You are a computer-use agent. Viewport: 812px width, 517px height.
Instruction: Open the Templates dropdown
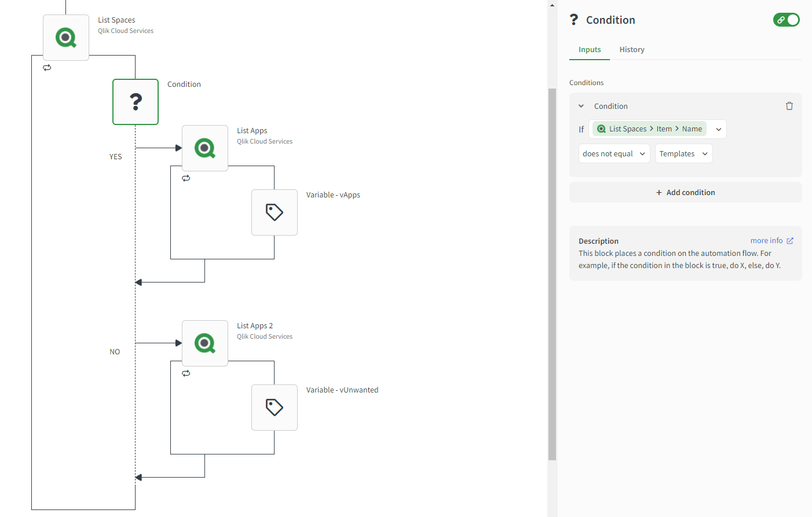coord(683,154)
